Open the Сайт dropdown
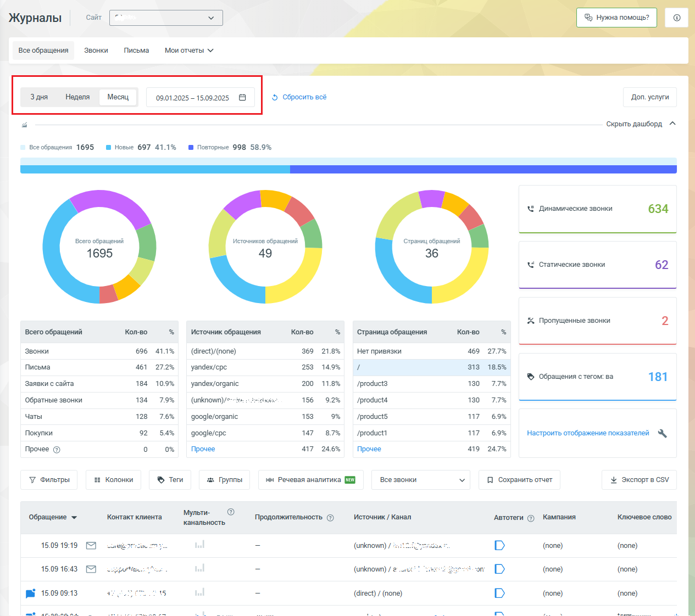Viewport: 695px width, 616px height. 166,18
